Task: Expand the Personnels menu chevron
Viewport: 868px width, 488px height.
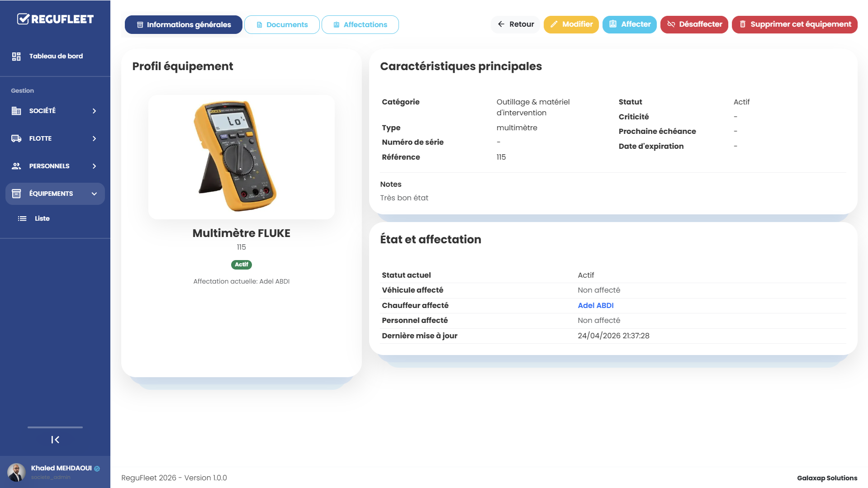Action: (x=94, y=166)
